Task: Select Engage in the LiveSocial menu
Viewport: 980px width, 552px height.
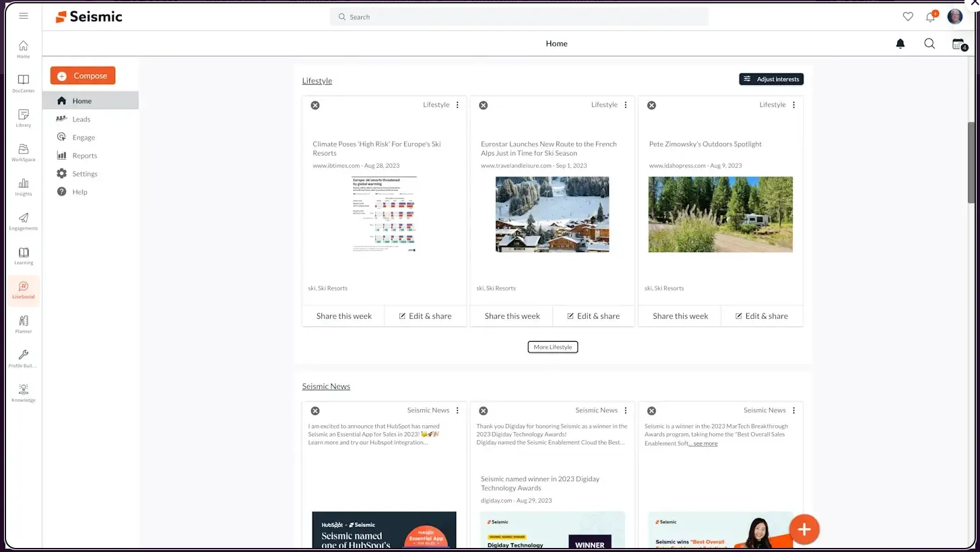Action: tap(90, 137)
